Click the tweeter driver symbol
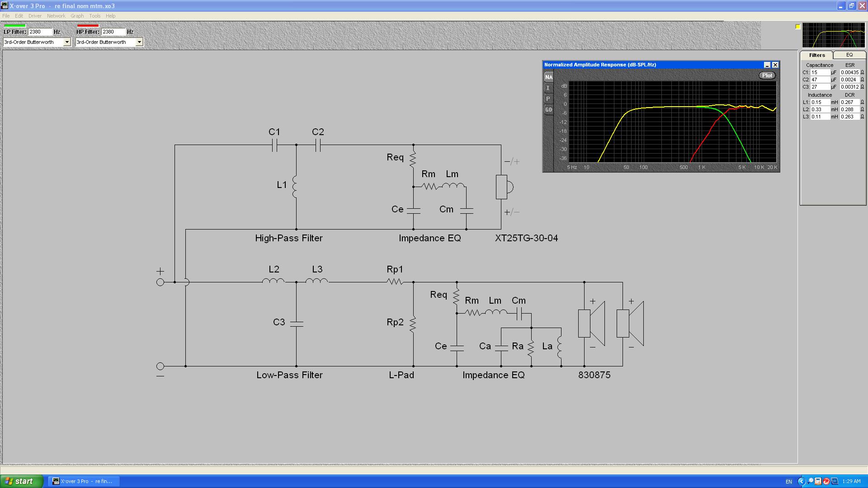The image size is (868, 488). (x=505, y=187)
